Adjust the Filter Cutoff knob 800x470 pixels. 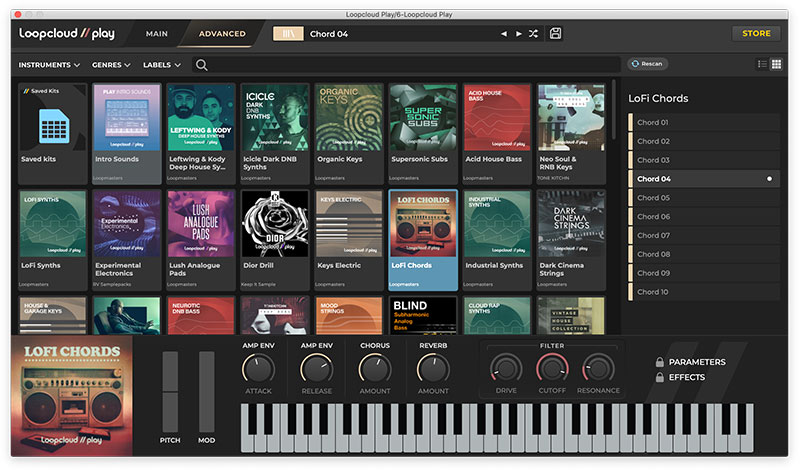coord(552,368)
